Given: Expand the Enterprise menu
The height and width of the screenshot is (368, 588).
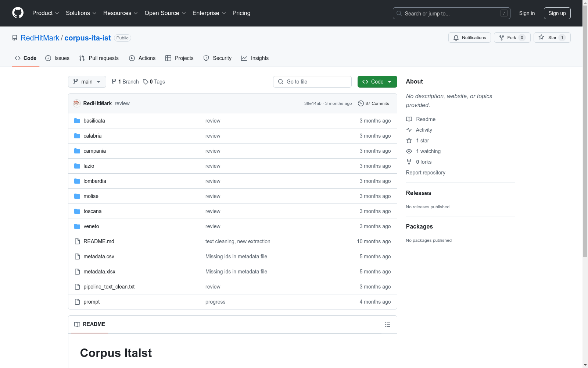Looking at the screenshot, I should coord(209,13).
